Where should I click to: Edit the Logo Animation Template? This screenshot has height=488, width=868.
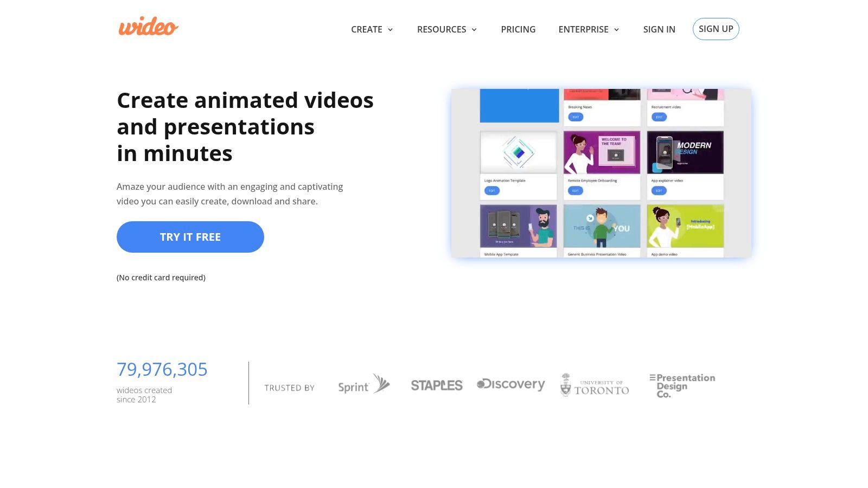[x=492, y=190]
